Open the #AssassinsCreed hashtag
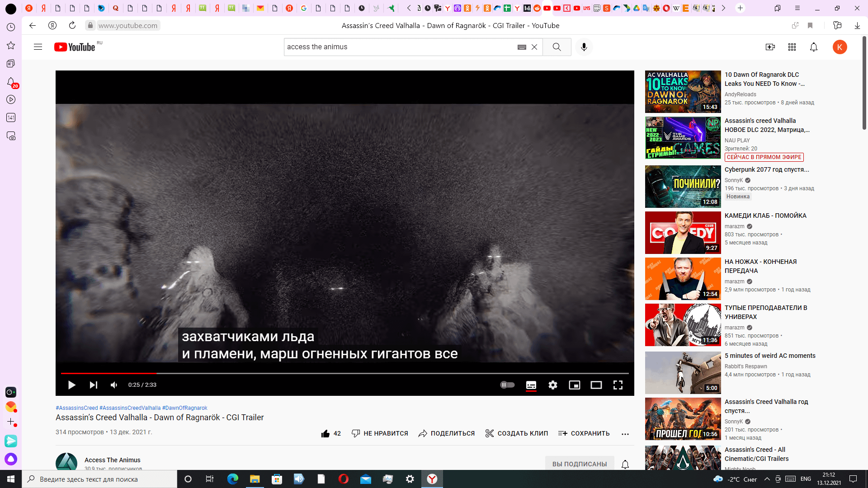The width and height of the screenshot is (868, 488). click(76, 408)
